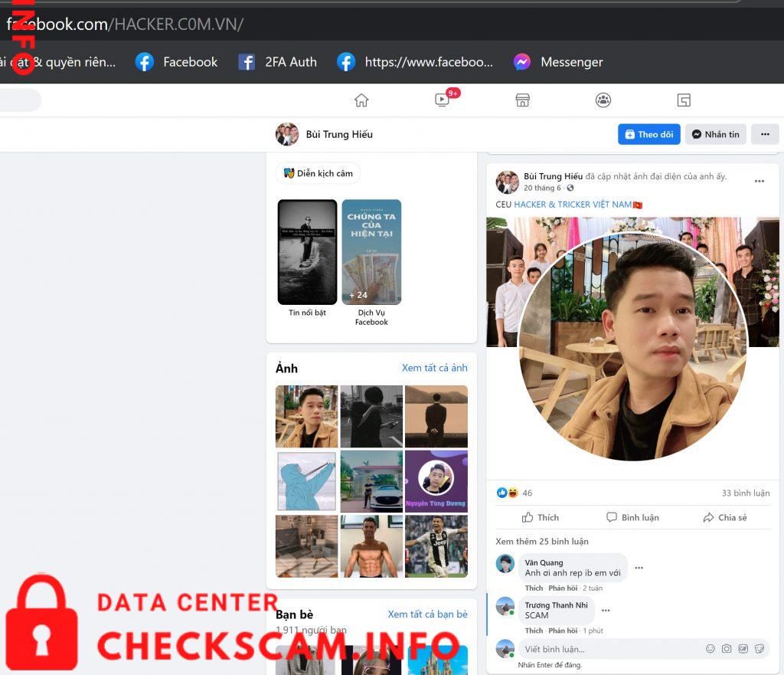Click the public audience globe icon
This screenshot has height=675, width=784.
pyautogui.click(x=570, y=188)
